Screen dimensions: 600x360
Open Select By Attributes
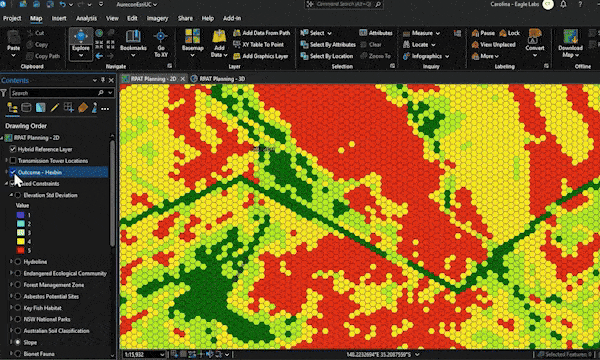pos(328,44)
